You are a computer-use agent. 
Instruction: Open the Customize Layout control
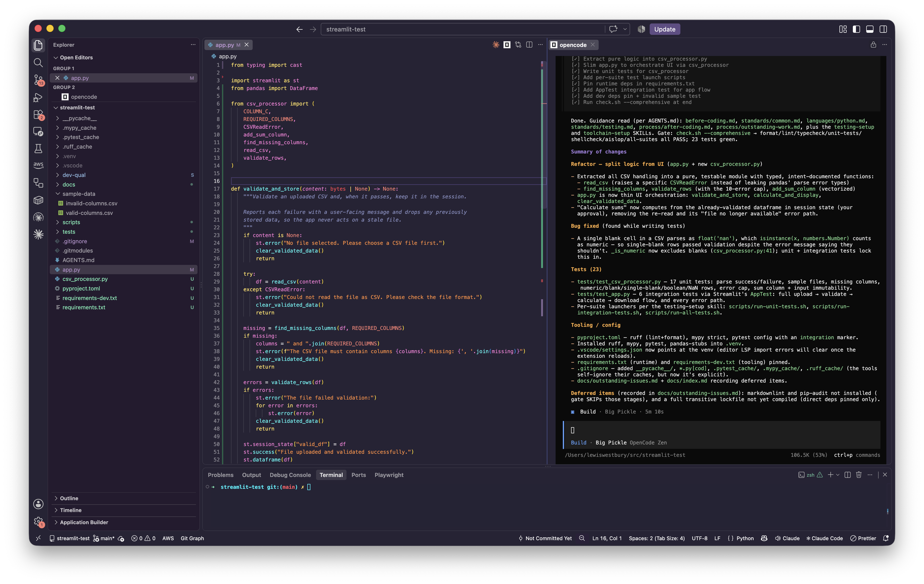pos(843,29)
